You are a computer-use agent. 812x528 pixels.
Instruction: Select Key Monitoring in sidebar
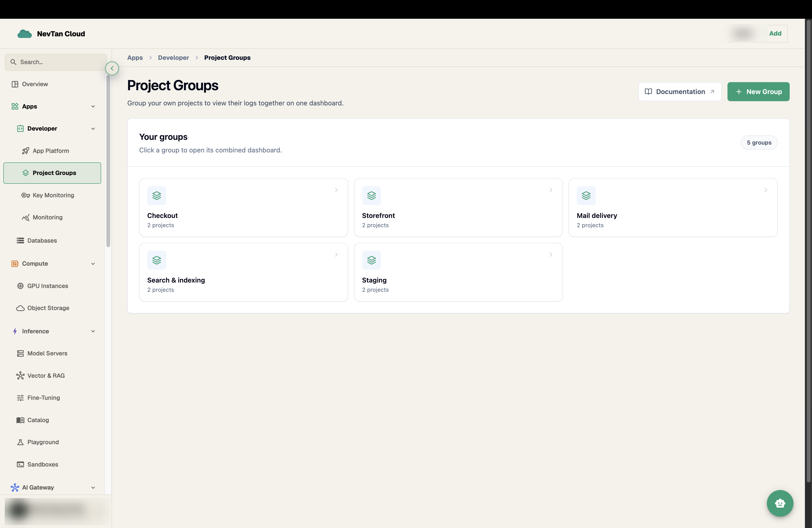tap(52, 195)
